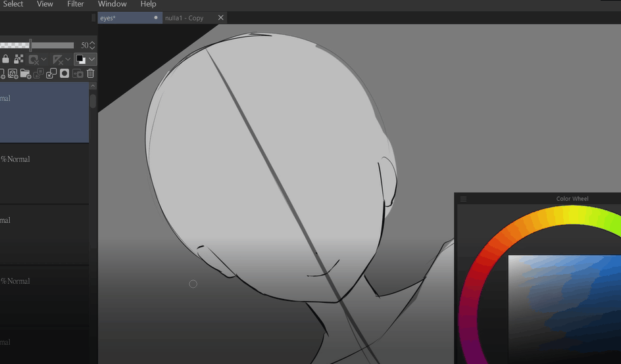This screenshot has width=621, height=364.
Task: Click the layer list scroll up arrow
Action: point(93,86)
